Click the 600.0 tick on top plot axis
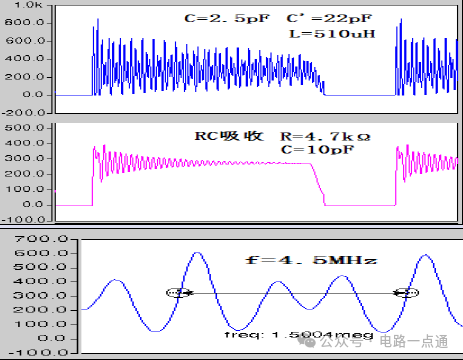 (x=24, y=41)
